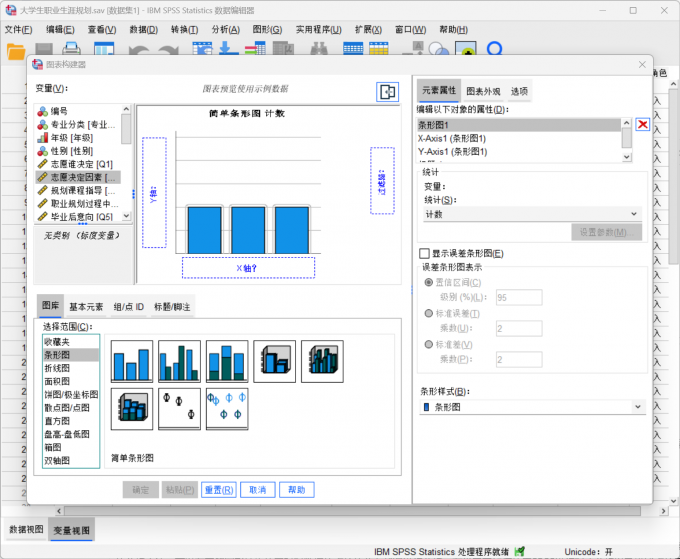680x559 pixels.
Task: Choose the stacked bar chart thumbnail
Action: (227, 361)
